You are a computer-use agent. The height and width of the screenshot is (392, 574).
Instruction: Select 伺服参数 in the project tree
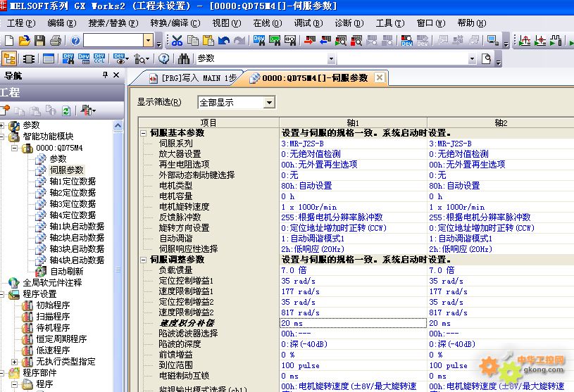(x=67, y=170)
